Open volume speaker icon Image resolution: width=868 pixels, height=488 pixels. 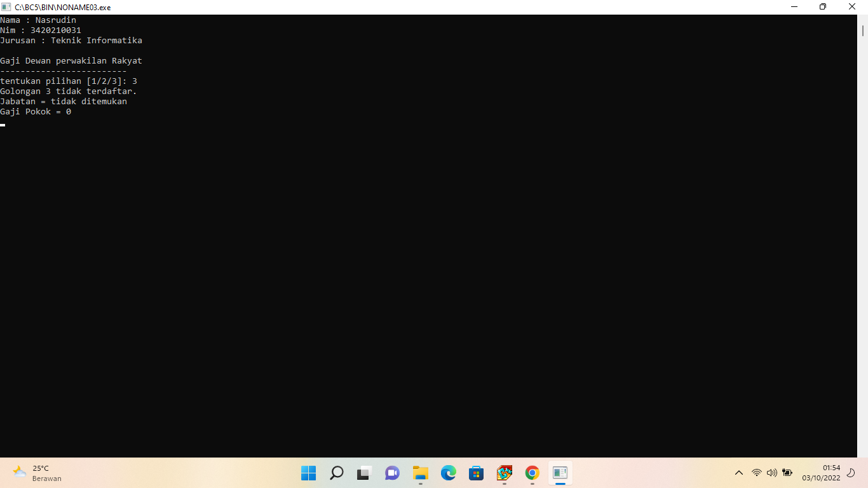772,473
